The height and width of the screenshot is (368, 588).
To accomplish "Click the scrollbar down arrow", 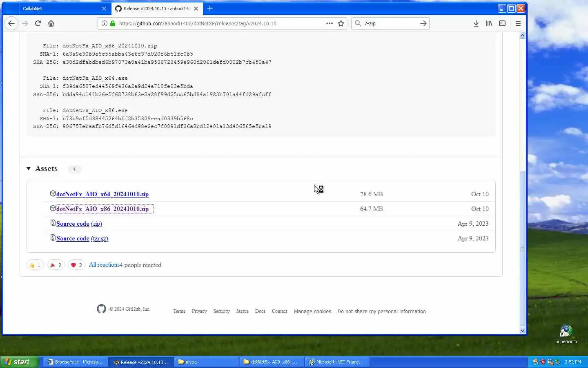I will click(x=522, y=330).
